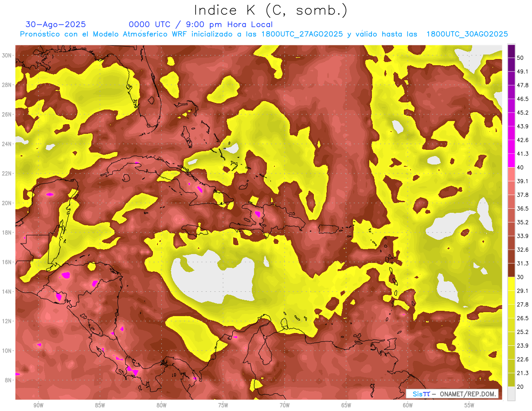
Task: Click the colorbar value label 45.2
Action: point(523,113)
